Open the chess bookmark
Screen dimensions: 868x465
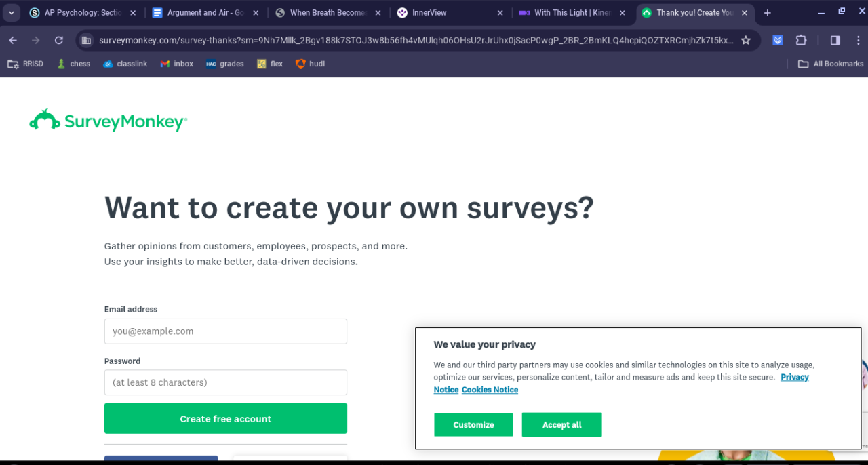(x=73, y=64)
